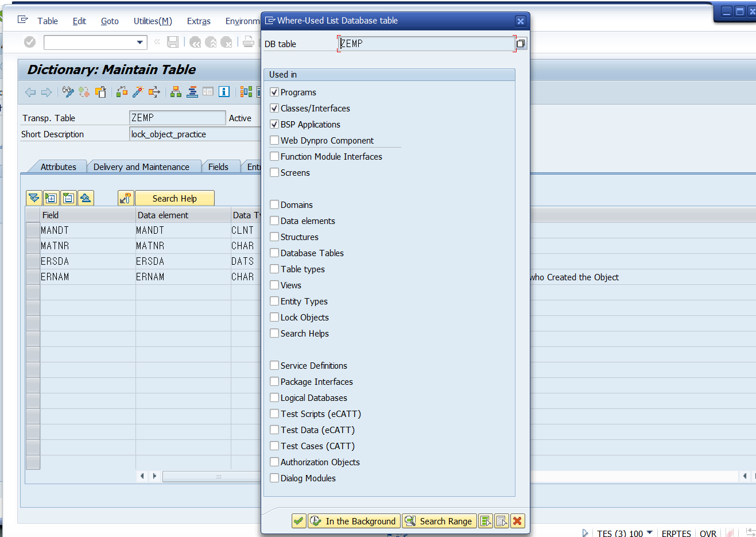This screenshot has width=756, height=537.
Task: Click the Active/Inactive toggle icon
Action: pos(84,92)
